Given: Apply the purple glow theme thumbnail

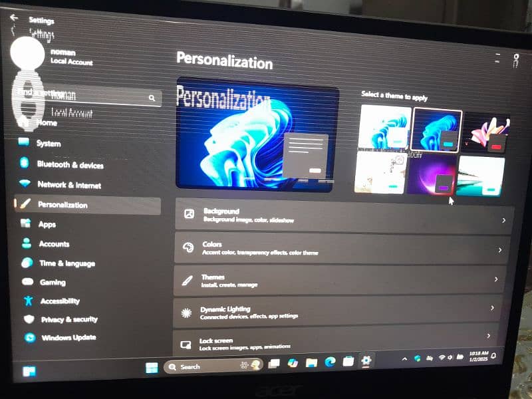Looking at the screenshot, I should coord(432,175).
